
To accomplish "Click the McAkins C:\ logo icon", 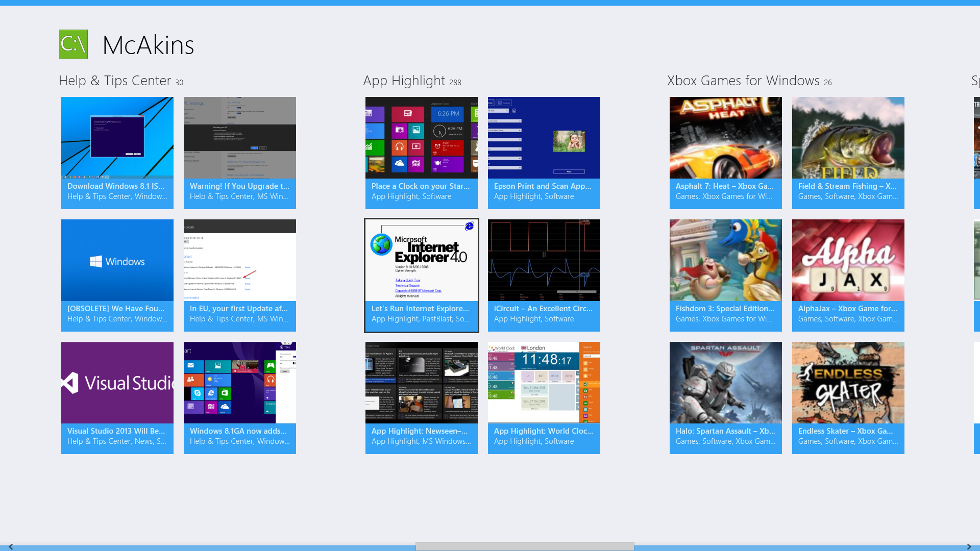I will 73,44.
